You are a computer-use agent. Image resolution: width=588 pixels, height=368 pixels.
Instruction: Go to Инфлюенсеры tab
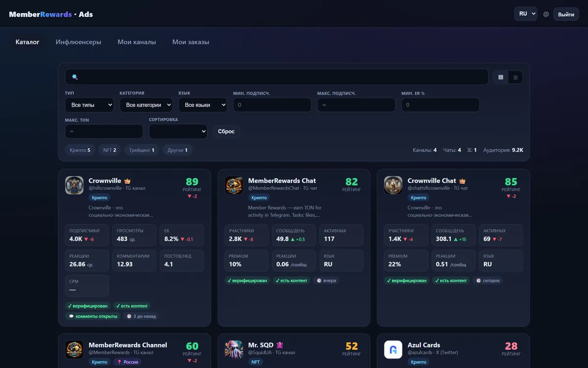(78, 42)
